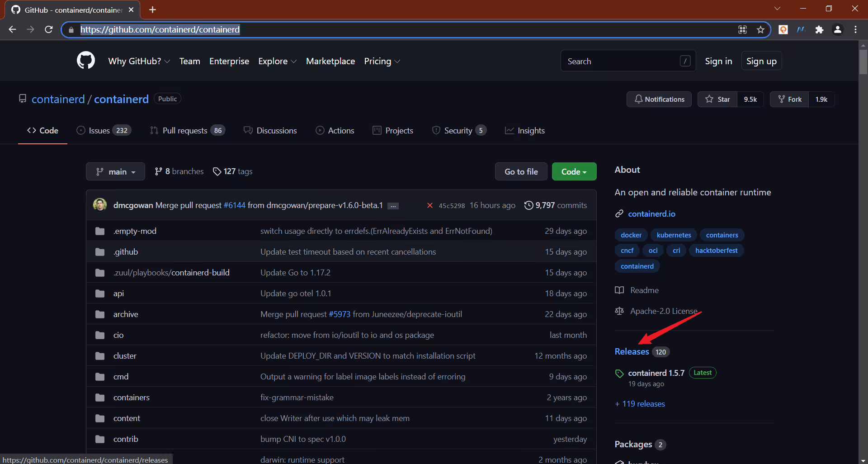This screenshot has width=868, height=464.
Task: Open Chrome three-dot menu
Action: coord(855,29)
